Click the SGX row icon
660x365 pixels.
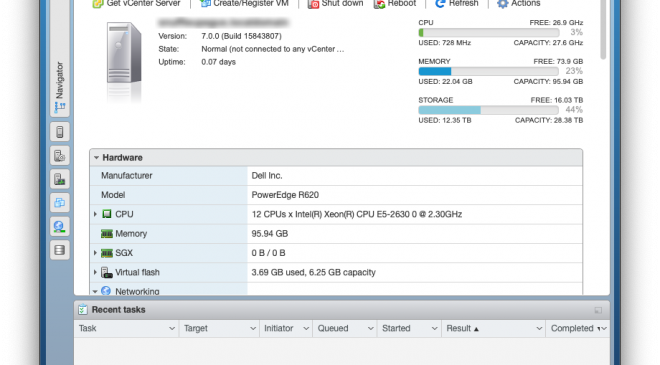(x=107, y=253)
